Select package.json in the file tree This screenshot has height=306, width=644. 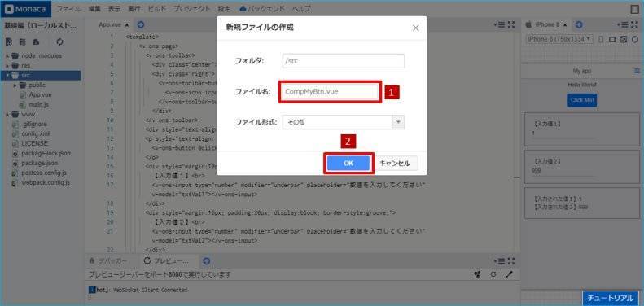click(39, 163)
